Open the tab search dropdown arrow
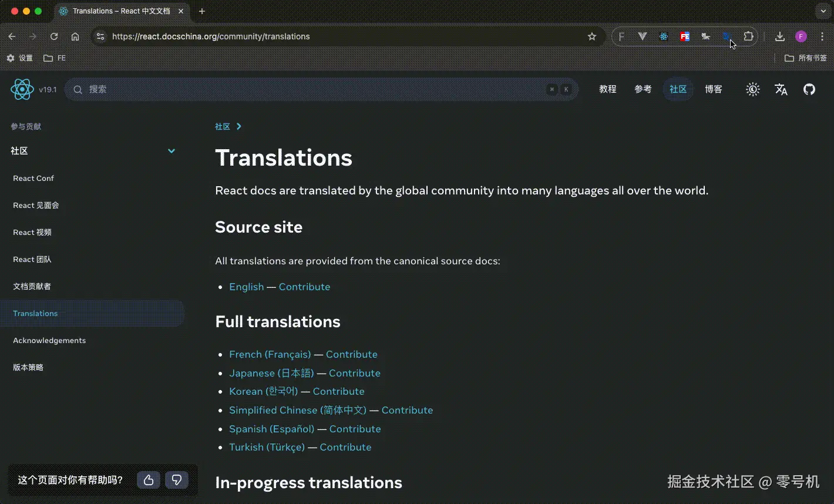 pyautogui.click(x=823, y=11)
